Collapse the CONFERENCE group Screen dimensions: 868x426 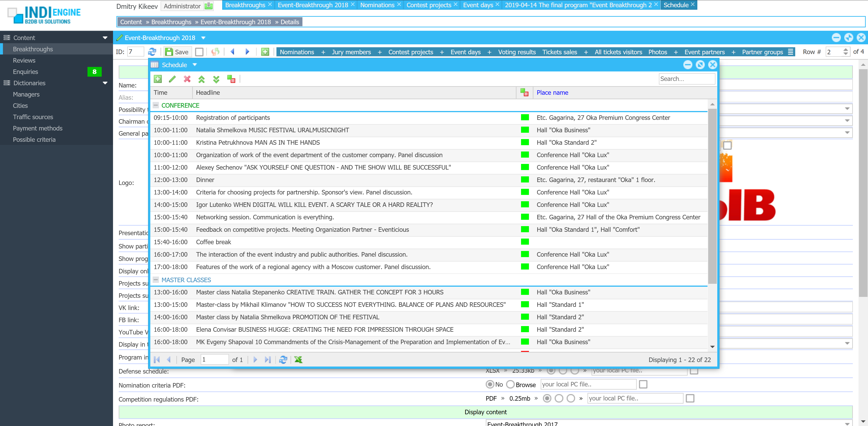156,105
